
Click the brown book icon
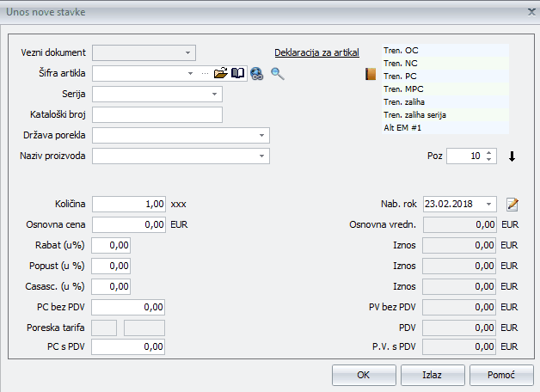(371, 74)
